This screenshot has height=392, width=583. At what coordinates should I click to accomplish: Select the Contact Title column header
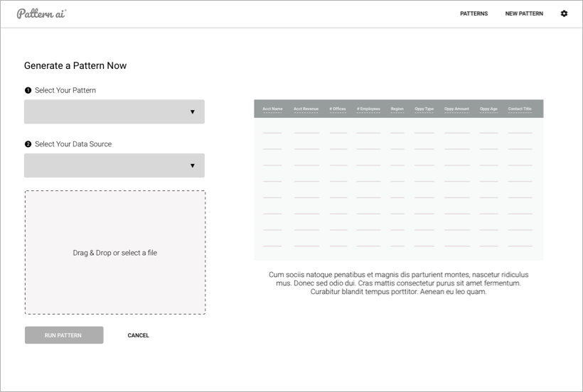[x=520, y=109]
